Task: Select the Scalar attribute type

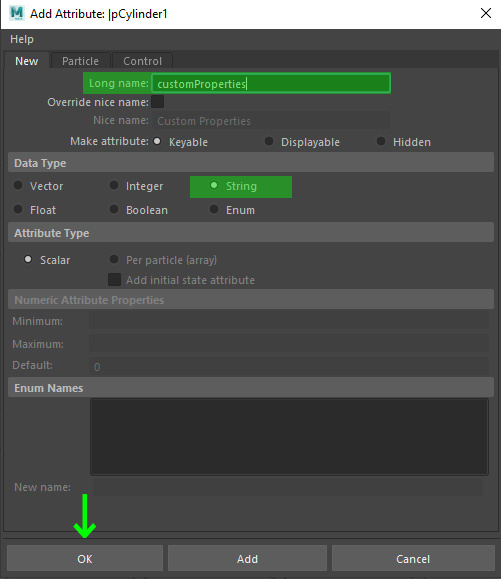Action: click(x=28, y=260)
